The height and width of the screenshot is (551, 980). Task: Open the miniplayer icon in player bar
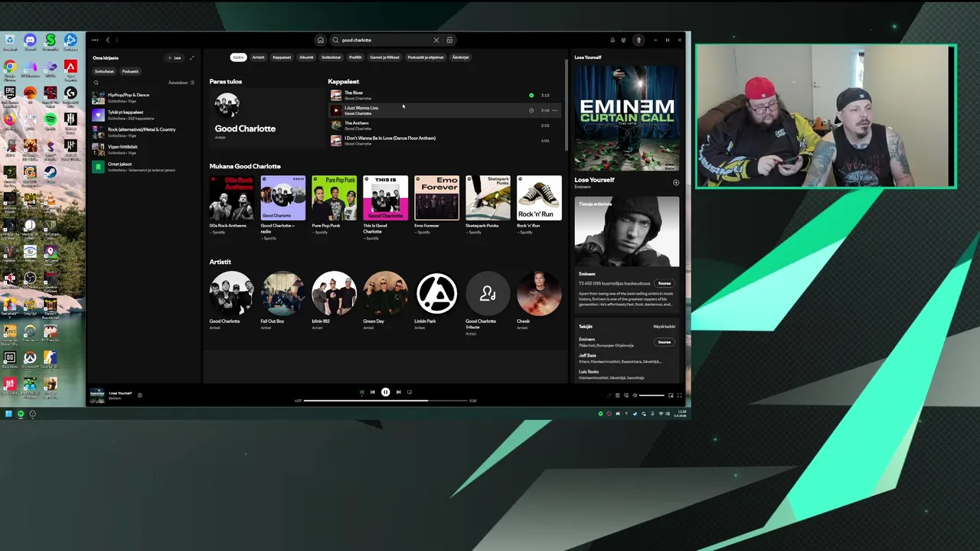pyautogui.click(x=671, y=396)
